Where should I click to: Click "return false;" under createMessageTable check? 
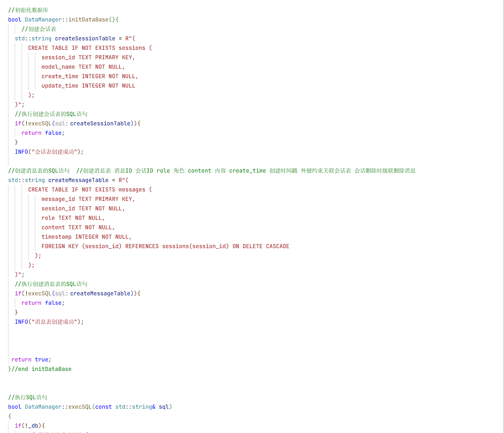click(x=43, y=303)
